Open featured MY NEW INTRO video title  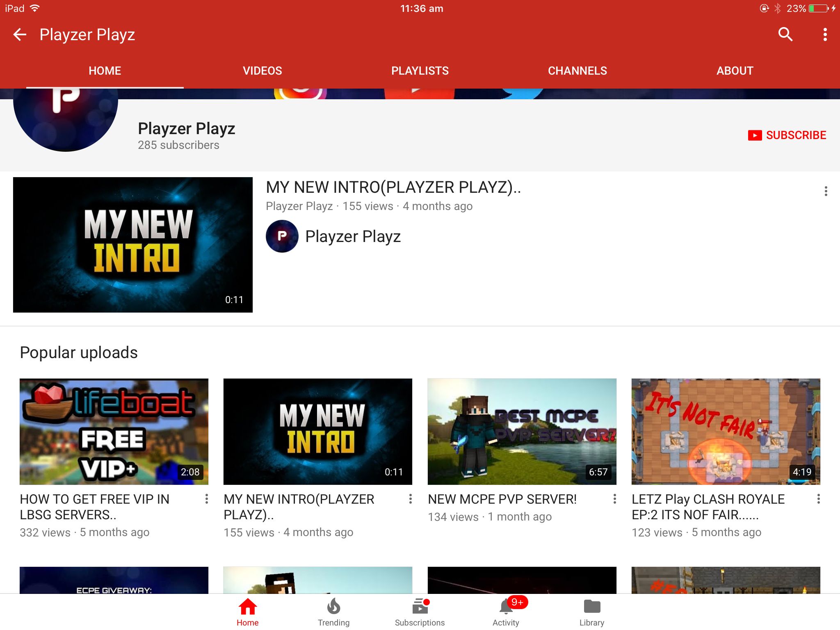click(x=393, y=187)
